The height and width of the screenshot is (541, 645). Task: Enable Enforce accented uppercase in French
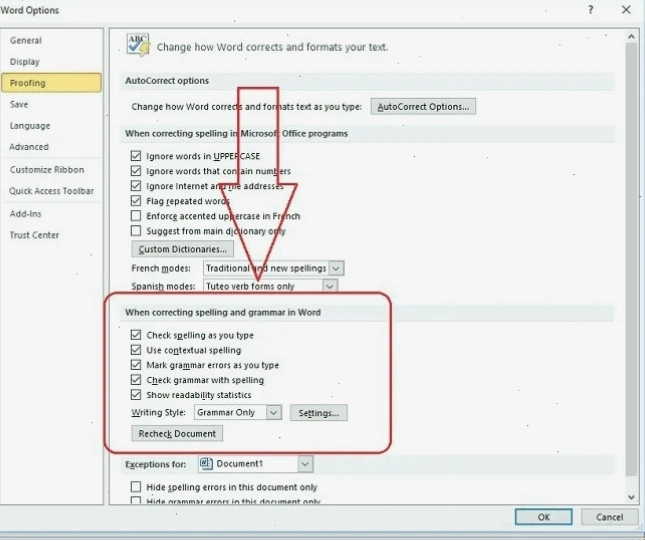pos(136,216)
